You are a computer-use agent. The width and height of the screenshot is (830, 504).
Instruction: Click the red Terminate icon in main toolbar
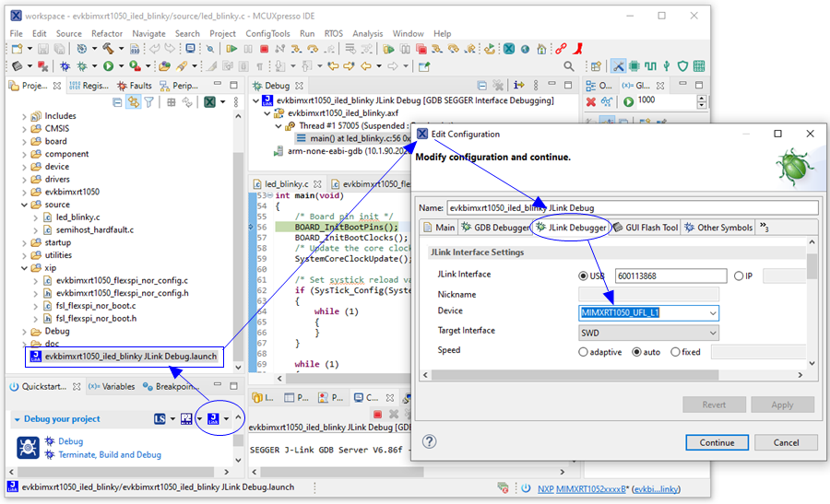click(264, 49)
